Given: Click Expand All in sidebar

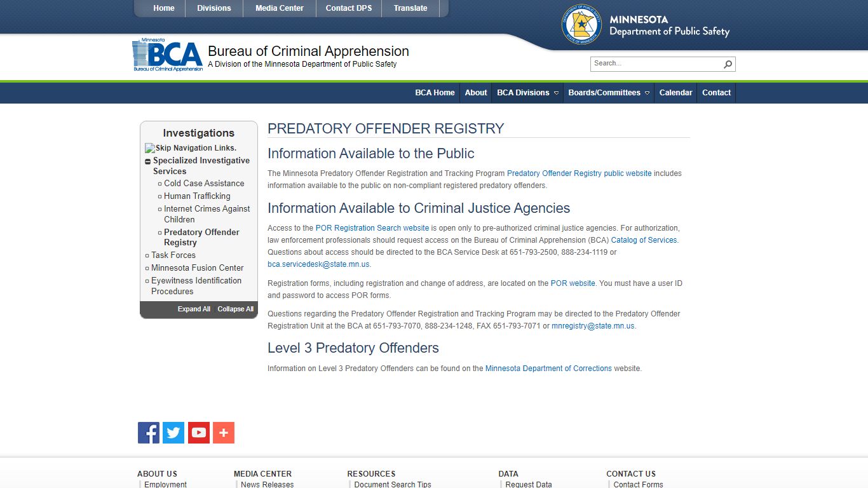Looking at the screenshot, I should (194, 309).
